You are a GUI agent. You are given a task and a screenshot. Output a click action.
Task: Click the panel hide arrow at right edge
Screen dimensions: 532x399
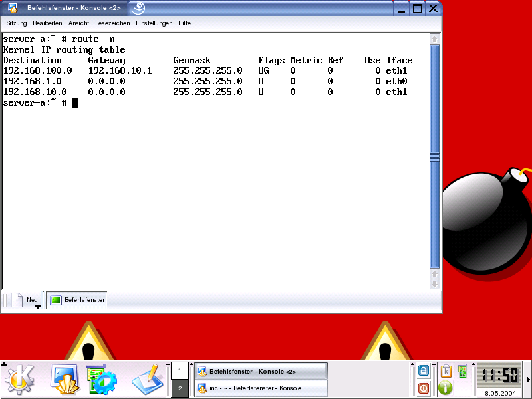pos(528,380)
